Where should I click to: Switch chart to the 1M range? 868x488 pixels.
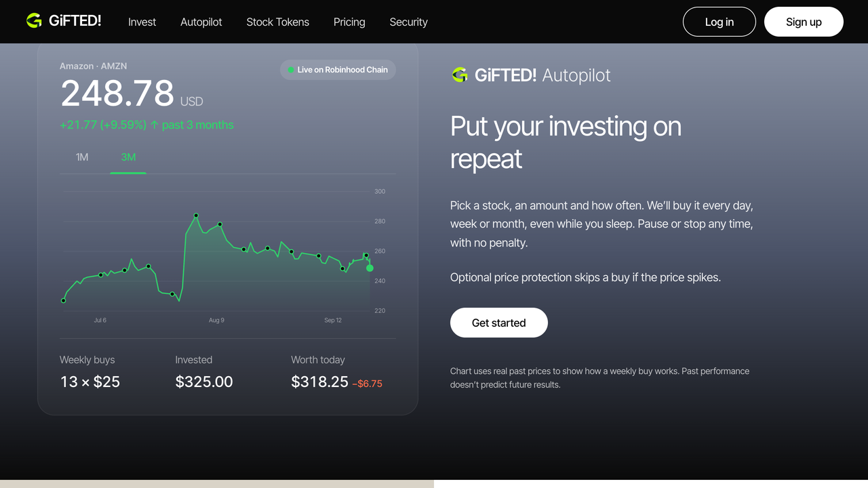click(82, 157)
